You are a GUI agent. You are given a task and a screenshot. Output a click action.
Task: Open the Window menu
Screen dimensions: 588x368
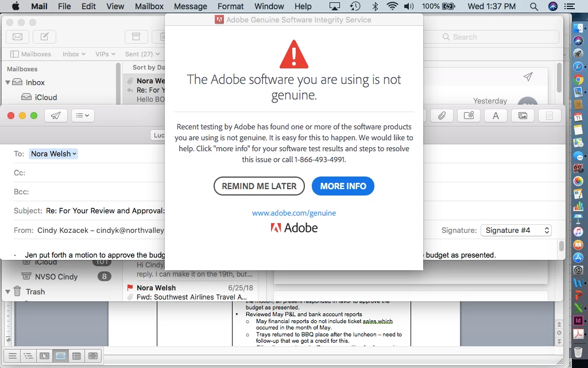(269, 6)
